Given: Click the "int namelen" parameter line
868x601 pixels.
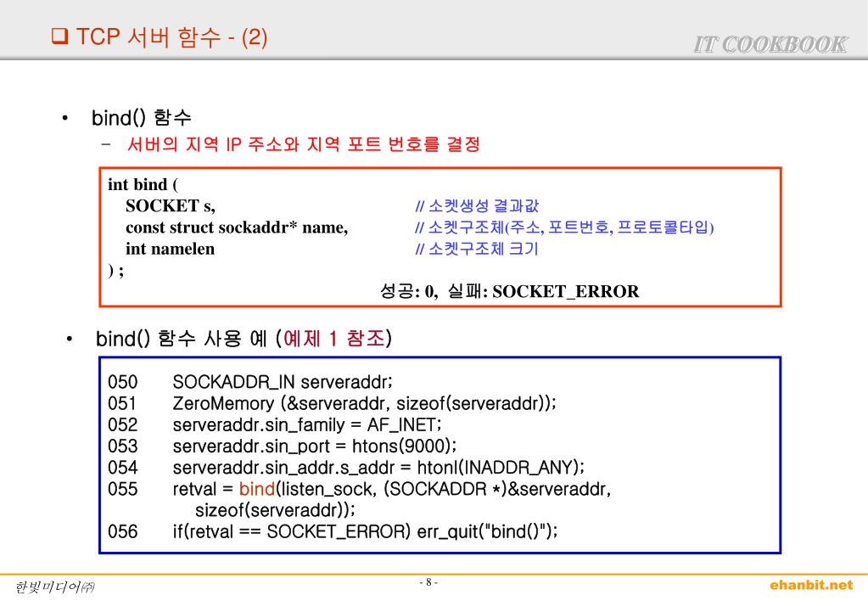Looking at the screenshot, I should click(170, 249).
